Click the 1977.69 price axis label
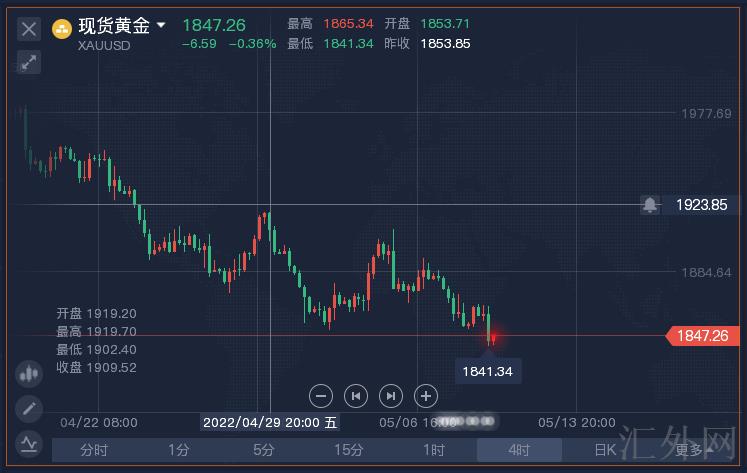The height and width of the screenshot is (473, 747). [707, 114]
